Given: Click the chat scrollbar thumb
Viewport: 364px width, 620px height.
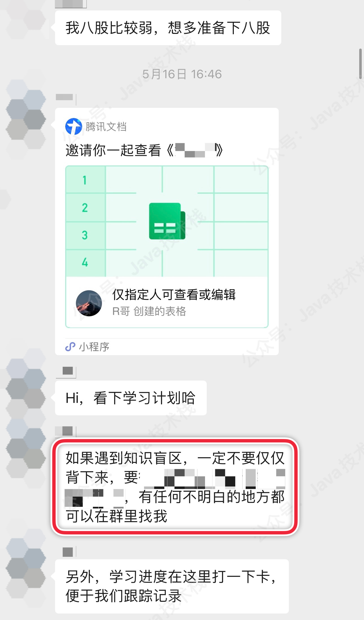Looking at the screenshot, I should coord(360,64).
